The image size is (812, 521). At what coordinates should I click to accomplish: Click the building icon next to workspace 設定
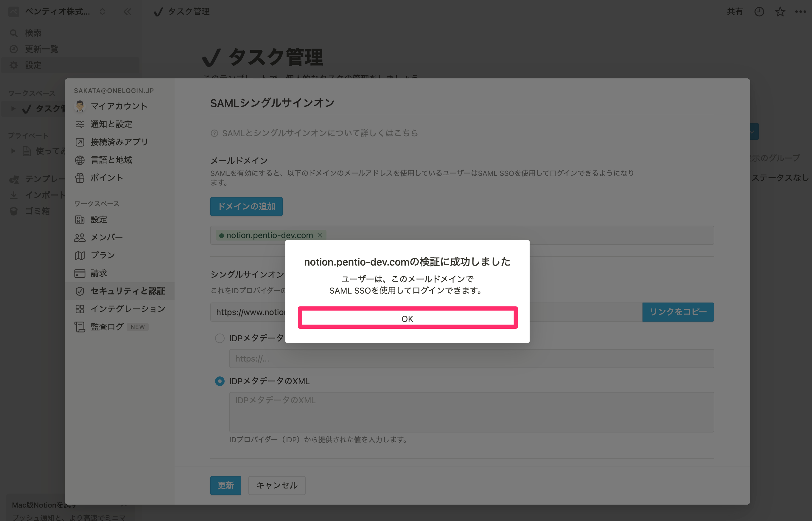[x=80, y=220]
